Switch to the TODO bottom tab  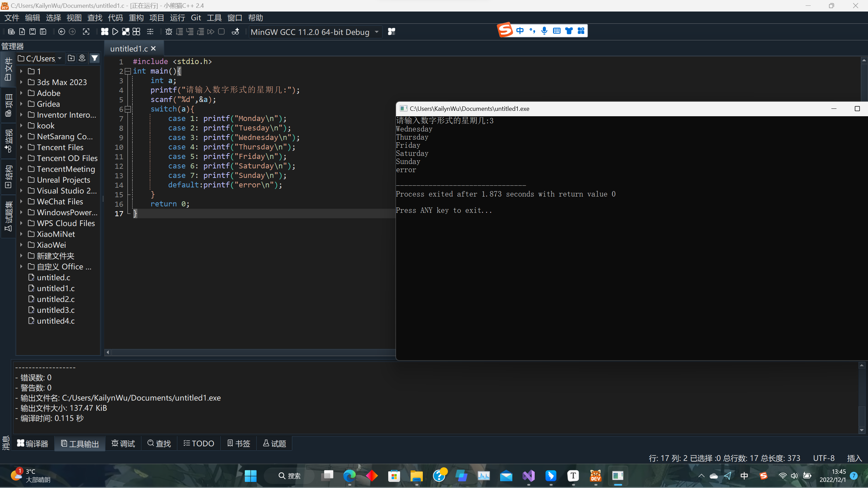(199, 443)
